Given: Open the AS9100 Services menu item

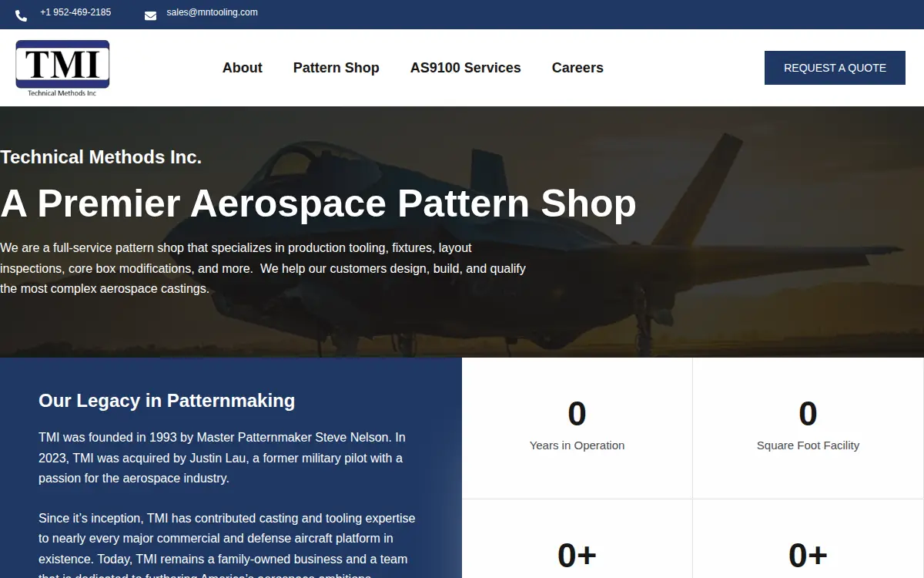Looking at the screenshot, I should 466,68.
